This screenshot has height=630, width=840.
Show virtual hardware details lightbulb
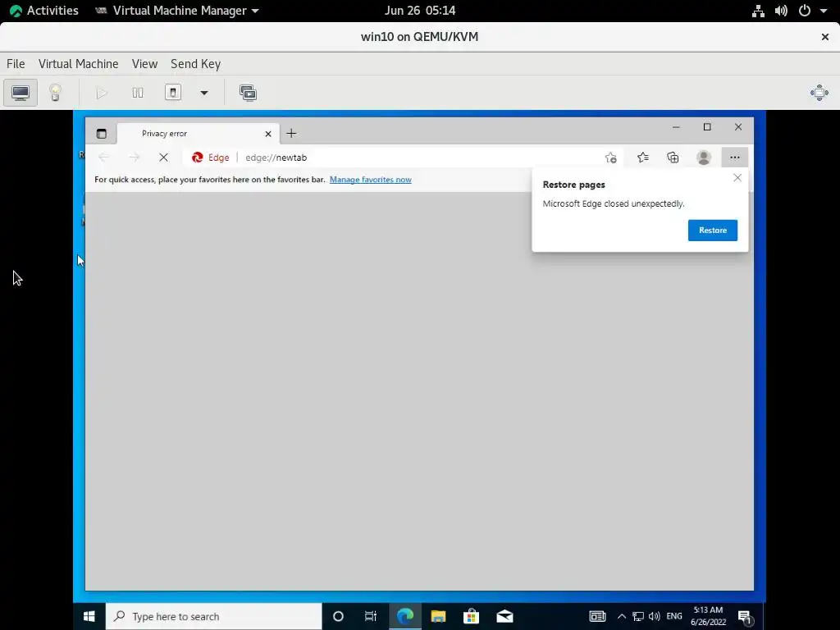click(x=55, y=93)
